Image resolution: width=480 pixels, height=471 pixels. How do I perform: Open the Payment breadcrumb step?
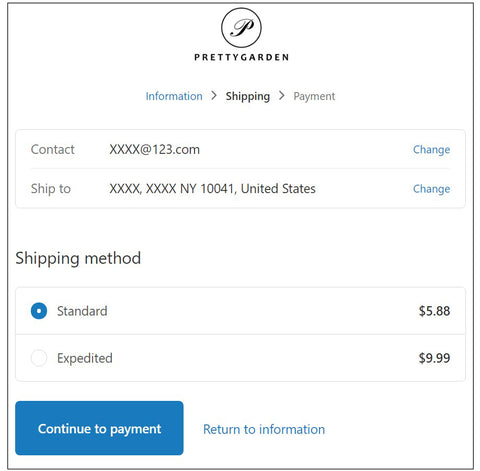point(314,96)
